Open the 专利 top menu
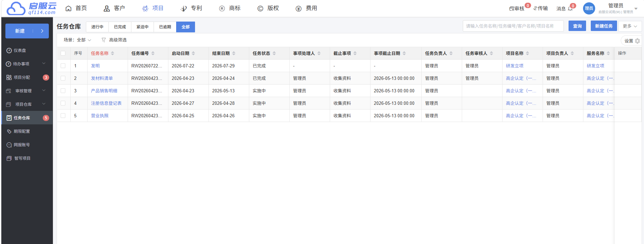This screenshot has width=644, height=244. coord(191,8)
